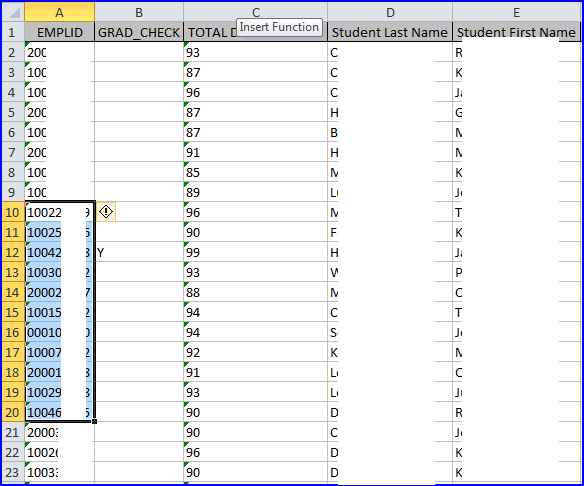The height and width of the screenshot is (486, 584).
Task: Click EMPLID cell starting 10030 in row 13
Action: point(60,272)
